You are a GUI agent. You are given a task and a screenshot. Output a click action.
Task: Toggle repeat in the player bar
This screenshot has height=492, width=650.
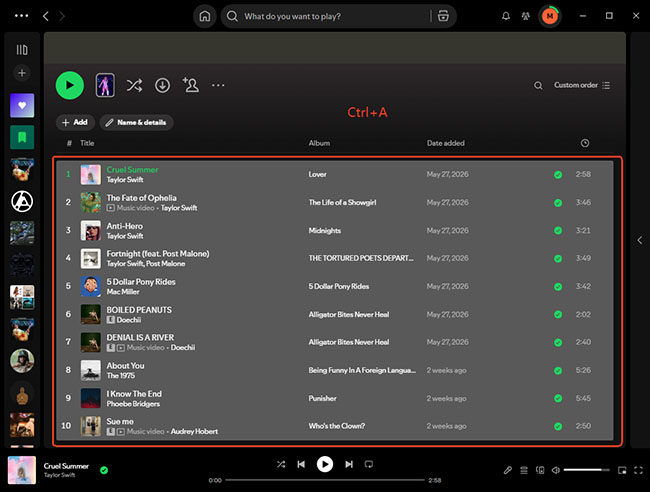369,464
